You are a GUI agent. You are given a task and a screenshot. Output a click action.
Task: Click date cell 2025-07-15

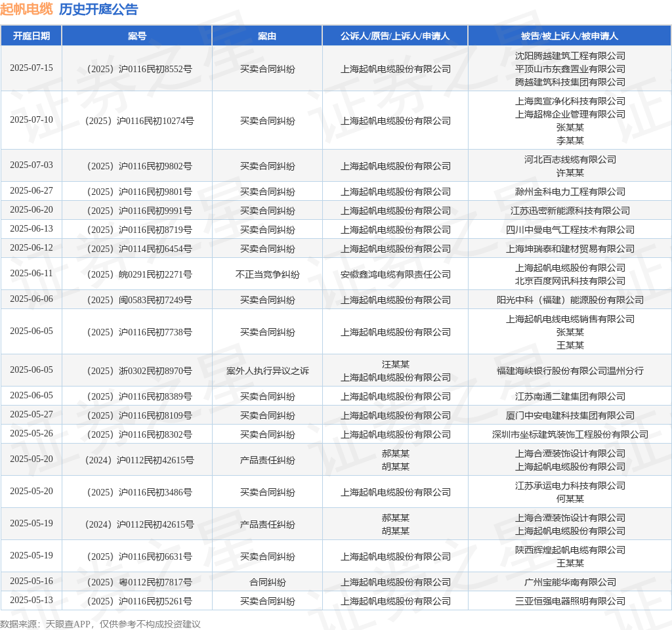[x=31, y=68]
